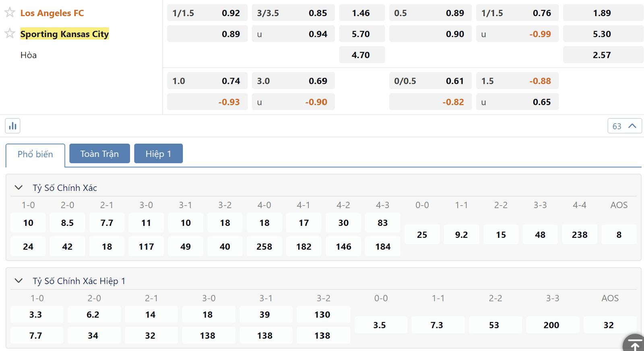The width and height of the screenshot is (644, 351).
Task: Pick away correct score 3-4 odds 184
Action: point(383,246)
